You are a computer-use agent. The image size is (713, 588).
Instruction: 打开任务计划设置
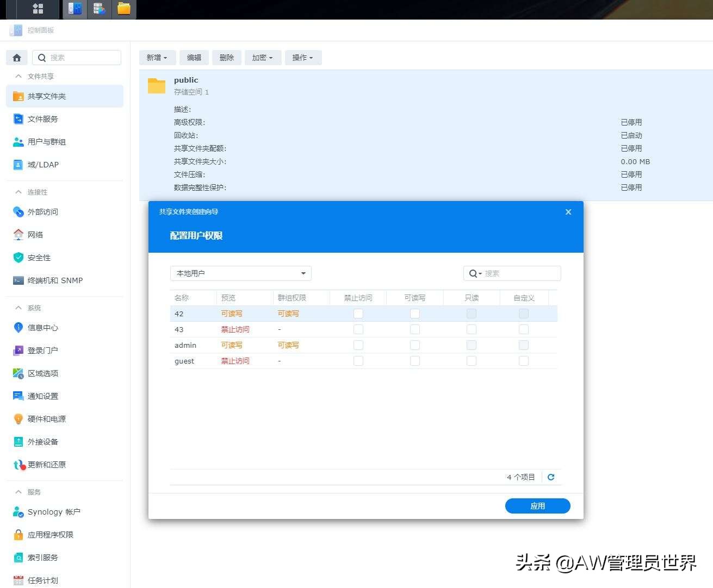(x=42, y=580)
